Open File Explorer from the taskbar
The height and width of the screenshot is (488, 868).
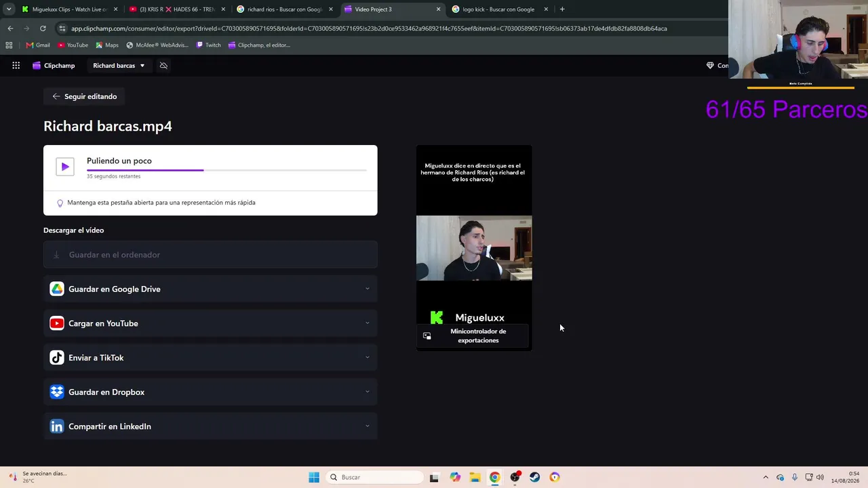475,477
